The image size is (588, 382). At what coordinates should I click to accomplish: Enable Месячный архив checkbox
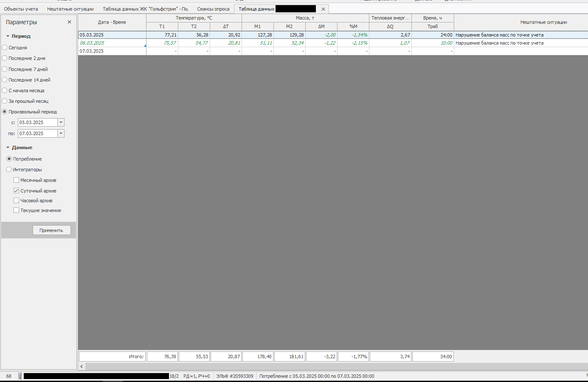click(x=16, y=180)
